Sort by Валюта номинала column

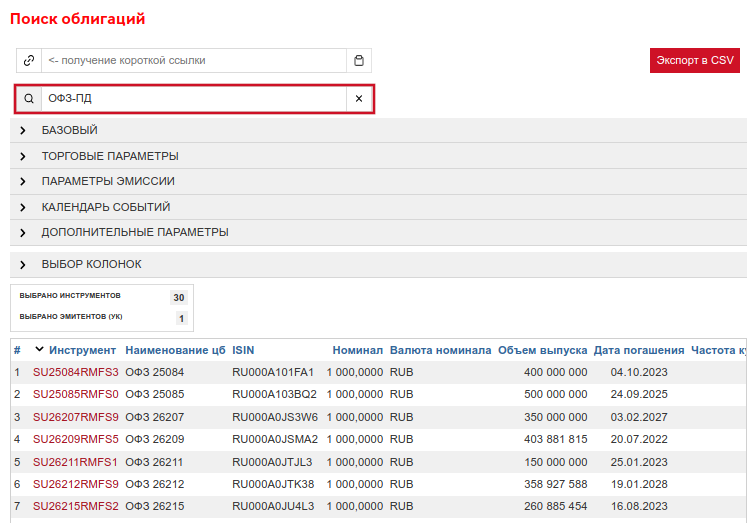pyautogui.click(x=440, y=351)
